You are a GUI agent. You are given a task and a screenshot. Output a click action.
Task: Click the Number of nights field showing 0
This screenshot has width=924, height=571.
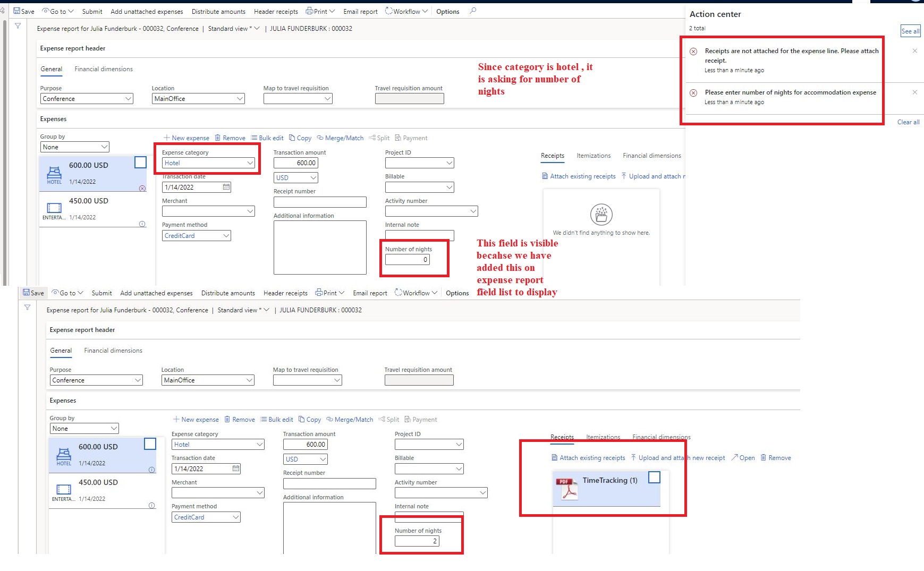pyautogui.click(x=408, y=260)
